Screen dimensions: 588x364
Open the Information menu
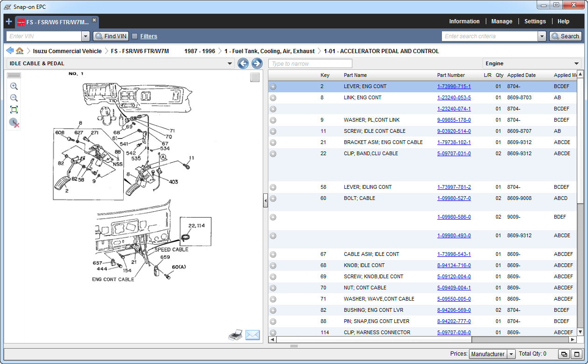[x=464, y=21]
